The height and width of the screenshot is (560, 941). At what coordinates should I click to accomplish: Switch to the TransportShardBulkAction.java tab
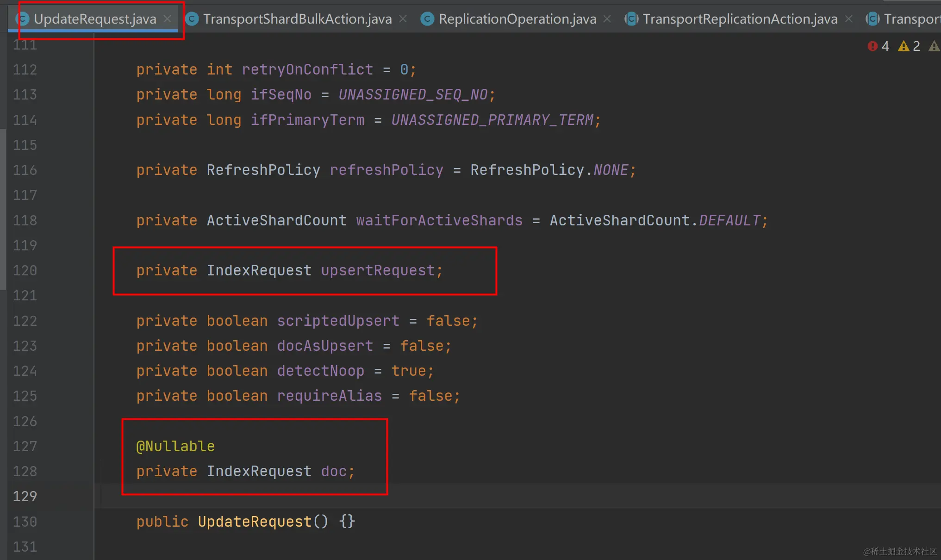pyautogui.click(x=296, y=19)
